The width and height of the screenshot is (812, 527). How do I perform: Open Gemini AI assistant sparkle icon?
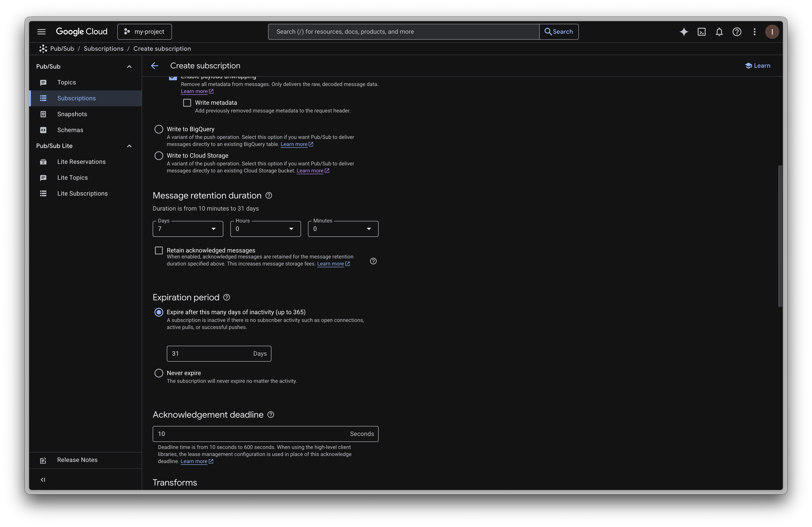[x=684, y=32]
